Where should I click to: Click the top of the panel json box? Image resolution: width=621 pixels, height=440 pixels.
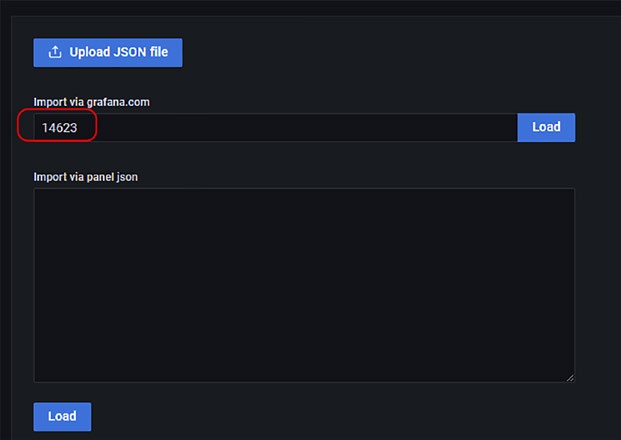coord(304,194)
